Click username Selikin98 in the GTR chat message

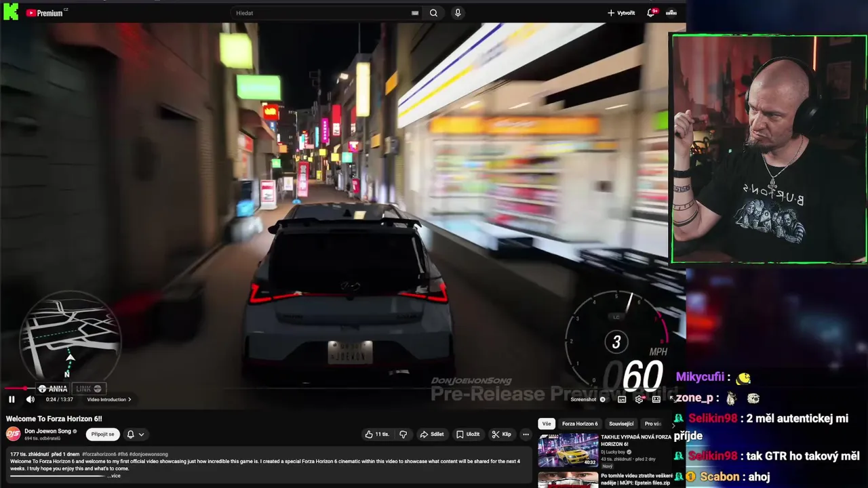point(713,456)
